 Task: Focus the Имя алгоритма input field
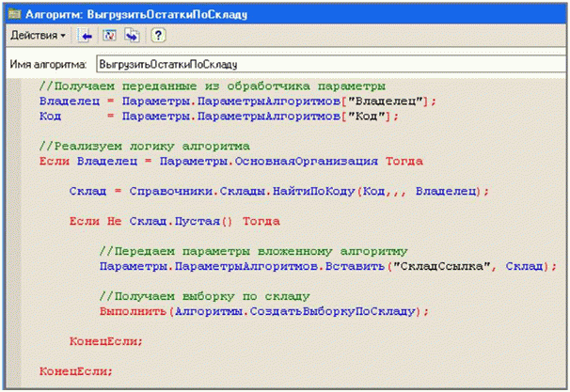point(331,64)
